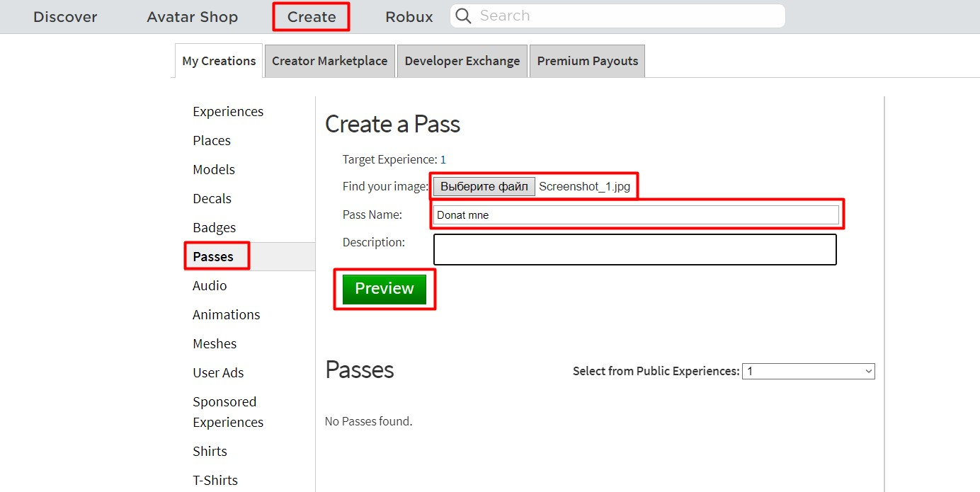The width and height of the screenshot is (980, 492).
Task: Select Passes in the left sidebar
Action: pos(213,256)
